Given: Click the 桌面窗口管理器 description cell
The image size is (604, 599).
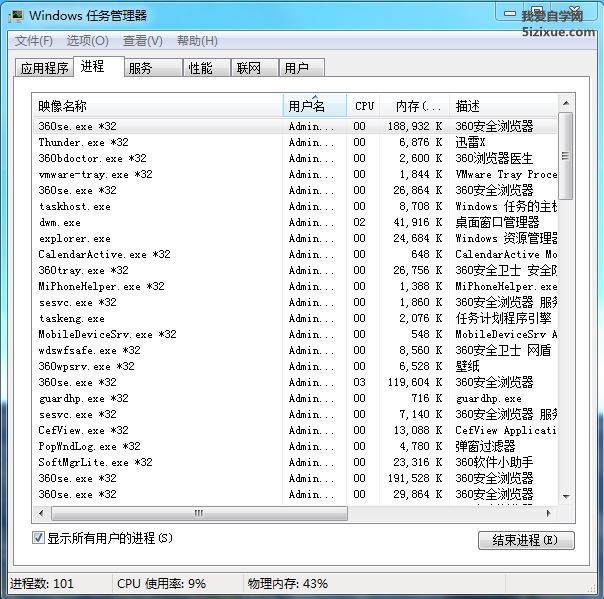Looking at the screenshot, I should [497, 222].
